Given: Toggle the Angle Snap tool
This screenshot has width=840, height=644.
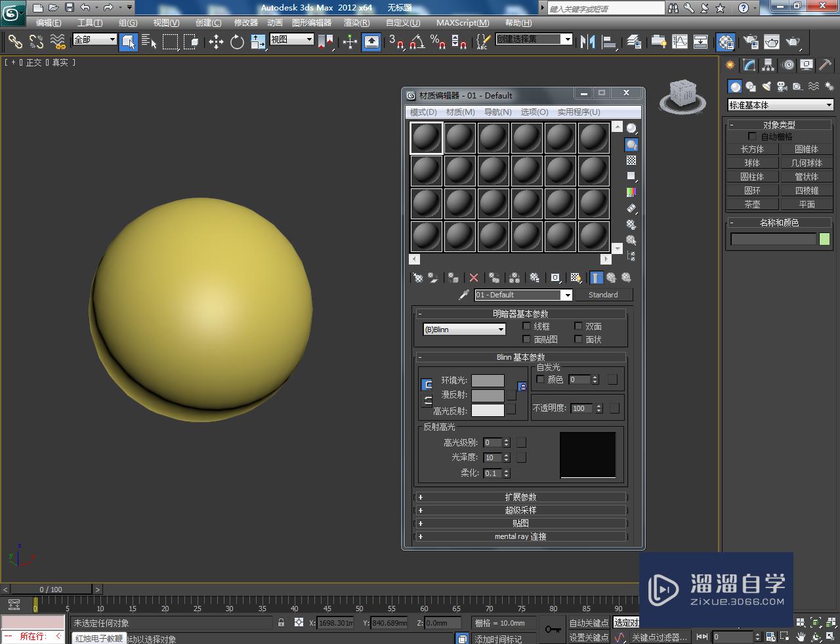Looking at the screenshot, I should click(x=417, y=42).
